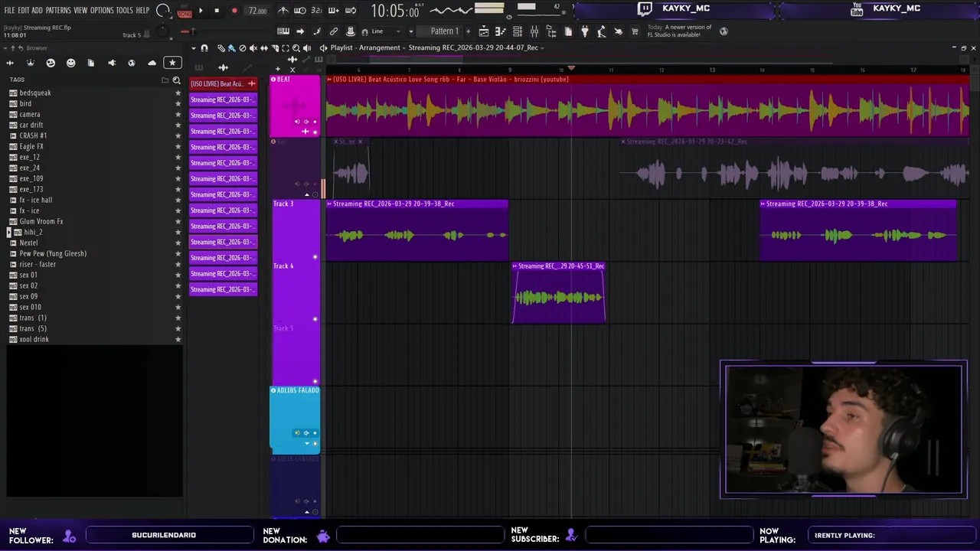Select the Paint brush tool in Playlist
Viewport: 980px width, 551px height.
click(231, 48)
